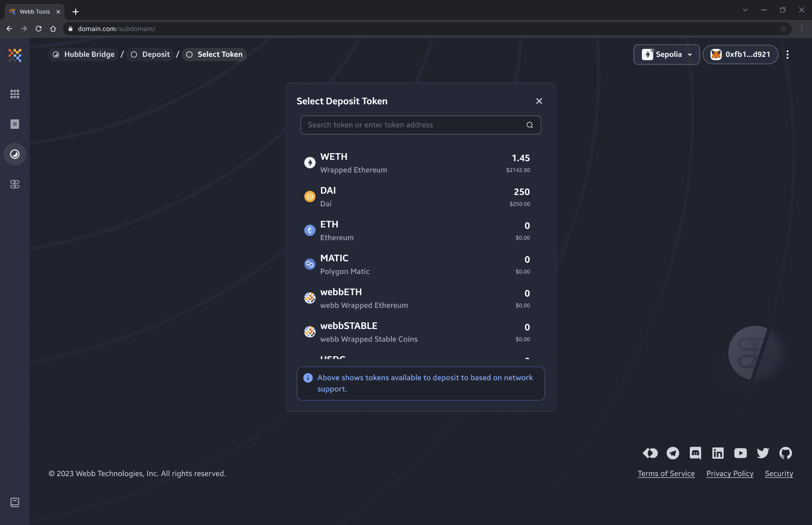Open a new browser tab
Image resolution: width=812 pixels, height=525 pixels.
pyautogui.click(x=76, y=12)
